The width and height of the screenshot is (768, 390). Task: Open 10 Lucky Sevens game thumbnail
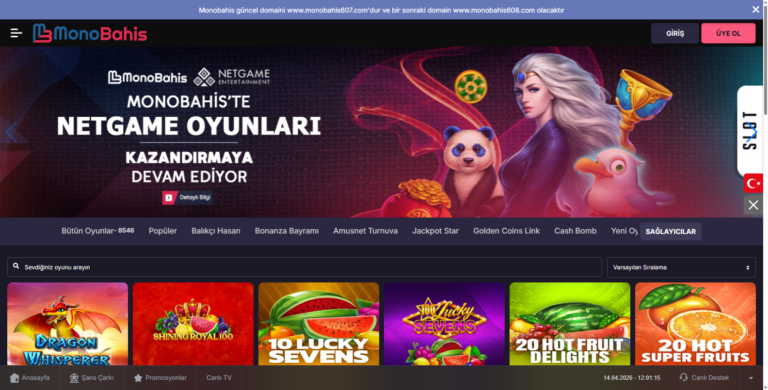point(319,324)
